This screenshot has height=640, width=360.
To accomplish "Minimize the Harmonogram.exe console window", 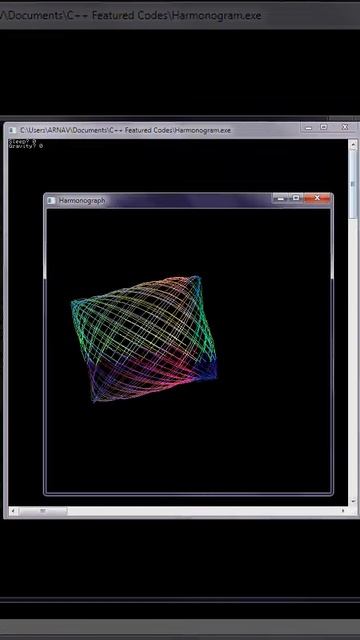I will click(309, 127).
